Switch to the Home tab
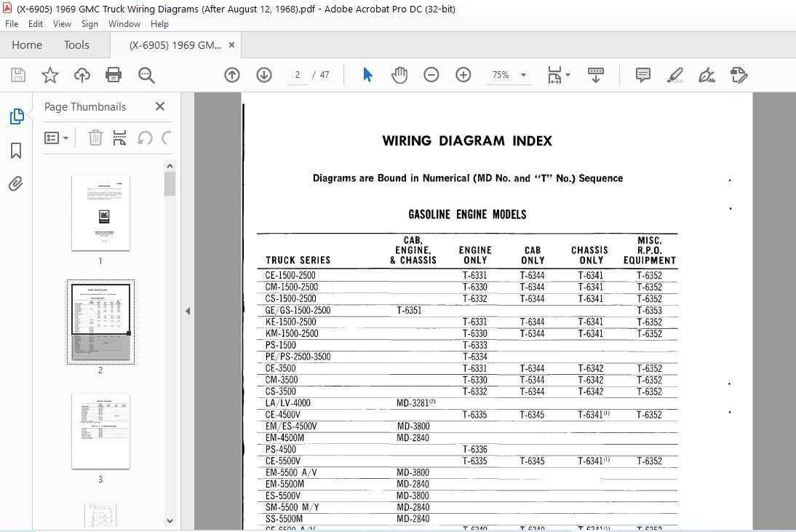 coord(27,44)
